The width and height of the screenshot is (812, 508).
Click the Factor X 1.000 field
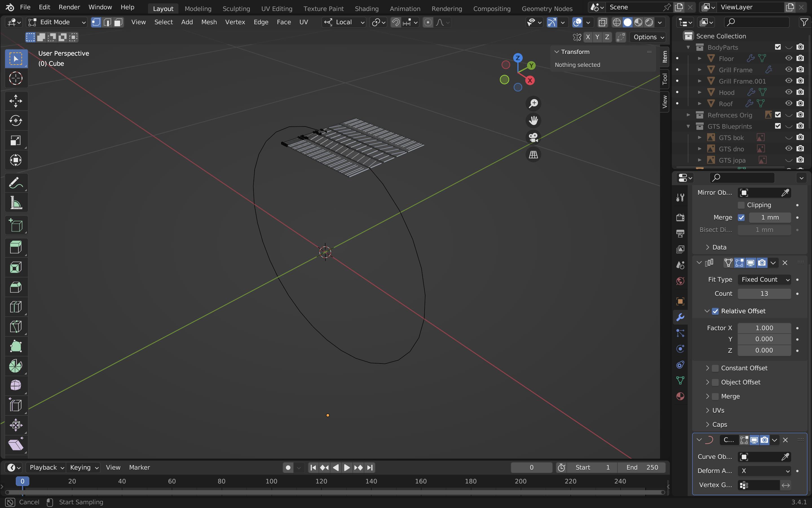point(764,328)
